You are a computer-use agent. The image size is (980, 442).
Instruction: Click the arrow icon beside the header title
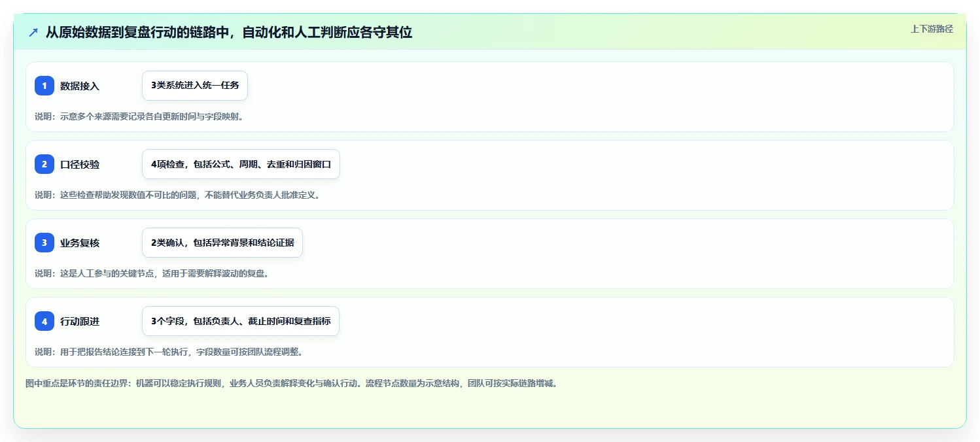[x=33, y=32]
